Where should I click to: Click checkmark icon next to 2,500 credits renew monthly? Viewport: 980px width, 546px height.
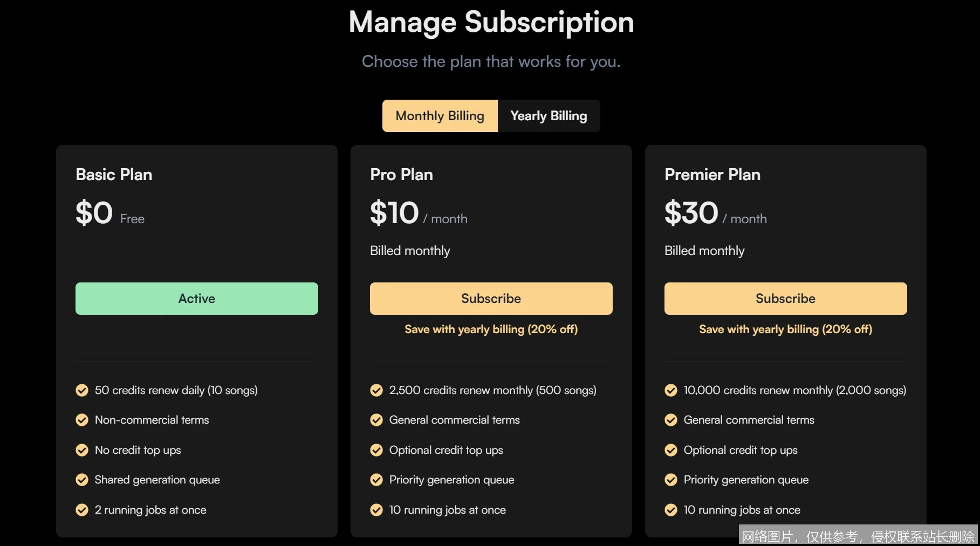tap(376, 390)
